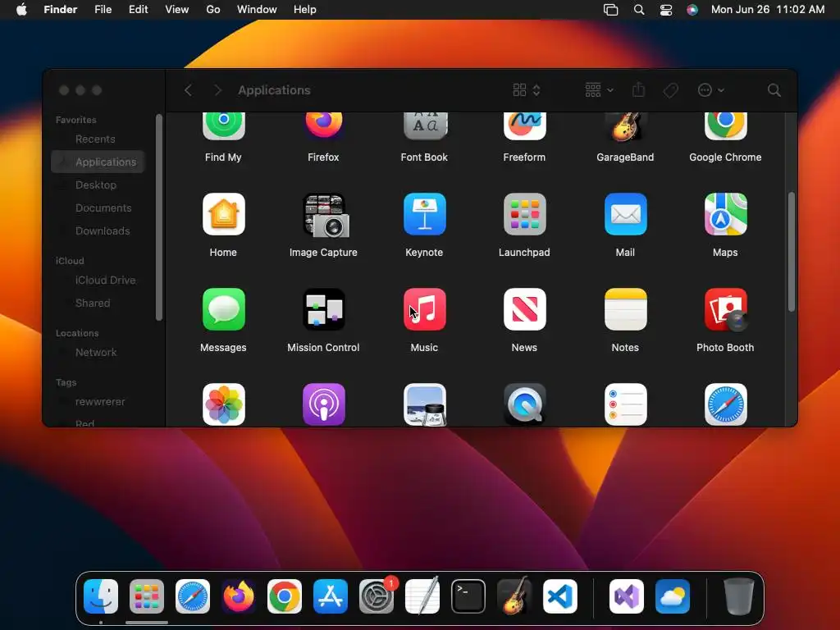Go back with the Finder back arrow
Screen dimensions: 840x630
tap(188, 90)
